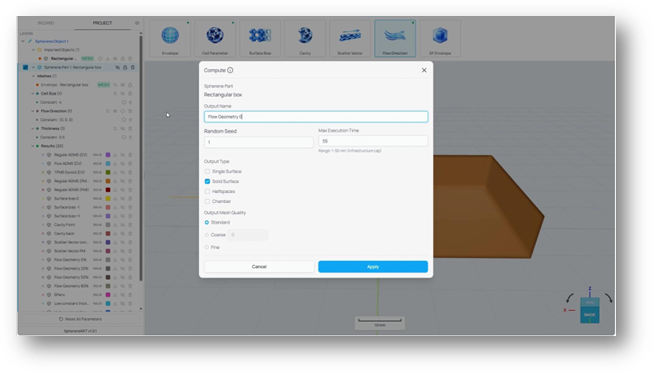This screenshot has height=374, width=654.
Task: Delete the Constant 4 cell size entry
Action: [130, 102]
